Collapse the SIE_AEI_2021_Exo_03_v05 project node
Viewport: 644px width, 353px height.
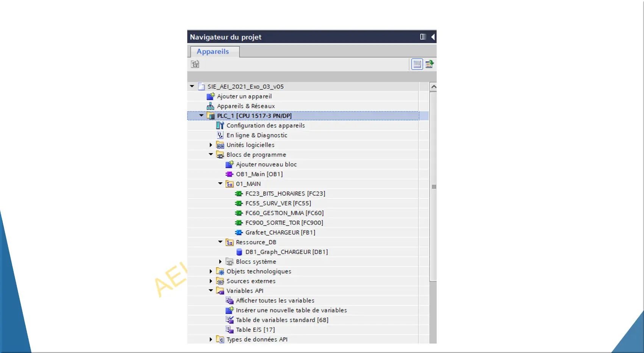click(x=192, y=86)
